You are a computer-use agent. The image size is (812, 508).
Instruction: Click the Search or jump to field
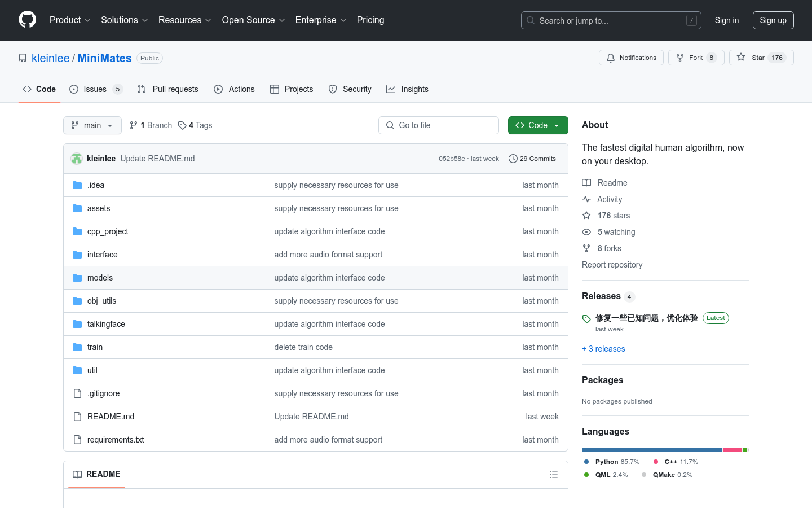tap(611, 20)
